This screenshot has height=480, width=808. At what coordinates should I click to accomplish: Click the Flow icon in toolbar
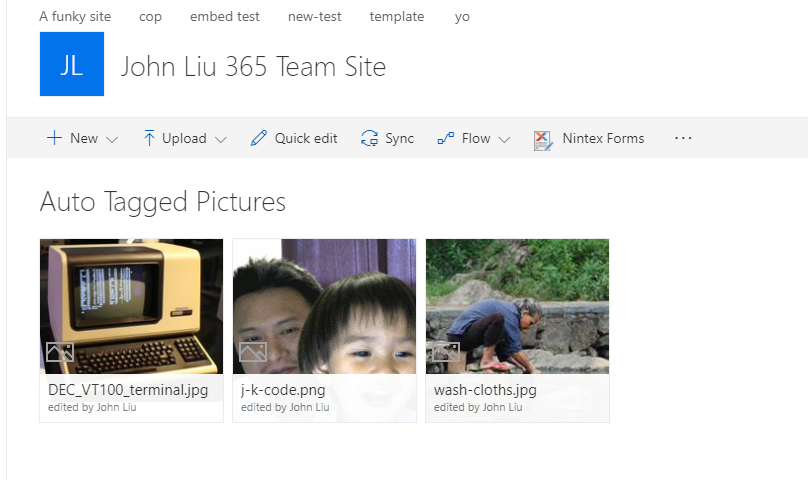446,138
